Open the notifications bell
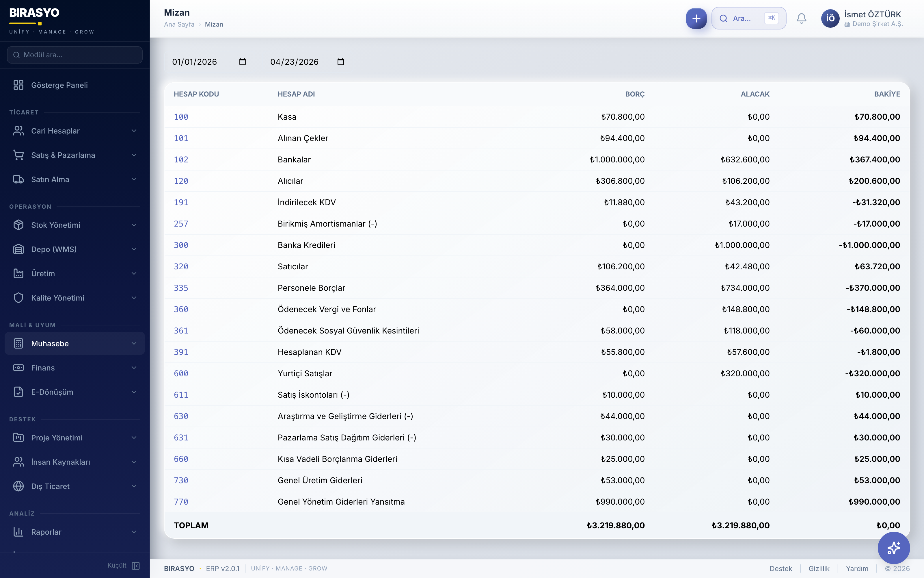The width and height of the screenshot is (924, 578). point(802,18)
